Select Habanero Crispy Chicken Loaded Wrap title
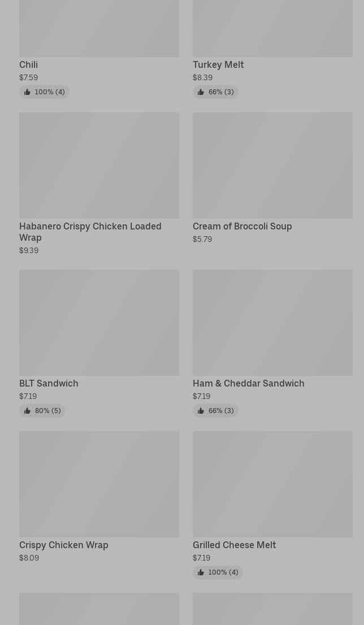The height and width of the screenshot is (625, 364). [x=90, y=232]
